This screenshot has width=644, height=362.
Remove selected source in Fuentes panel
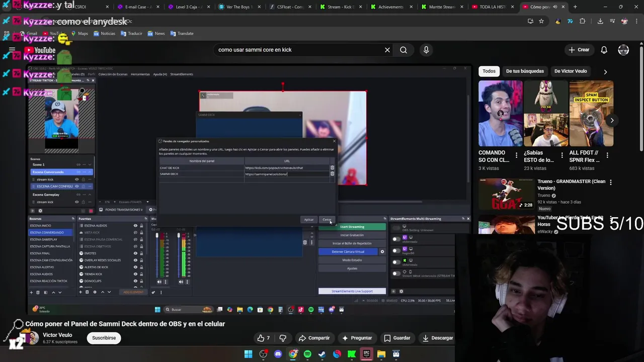[87, 292]
